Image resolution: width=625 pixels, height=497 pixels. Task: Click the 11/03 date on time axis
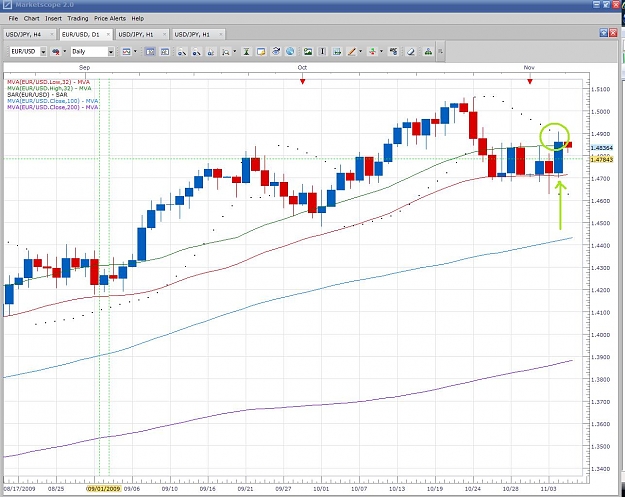coord(548,489)
